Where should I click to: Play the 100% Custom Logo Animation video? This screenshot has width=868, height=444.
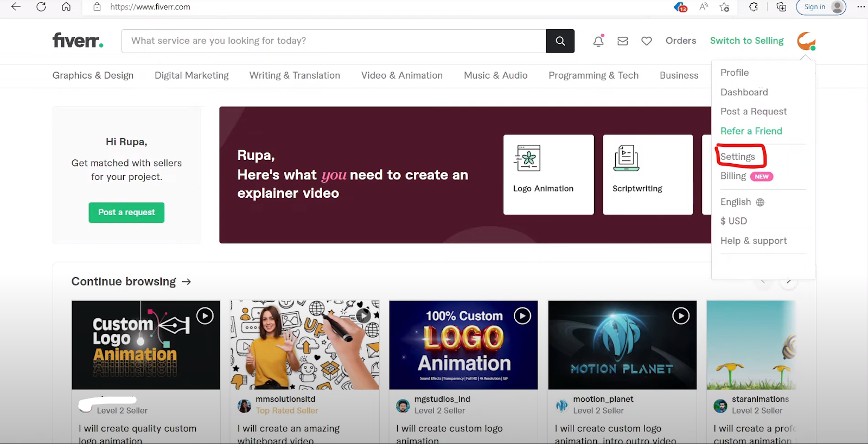pos(522,316)
